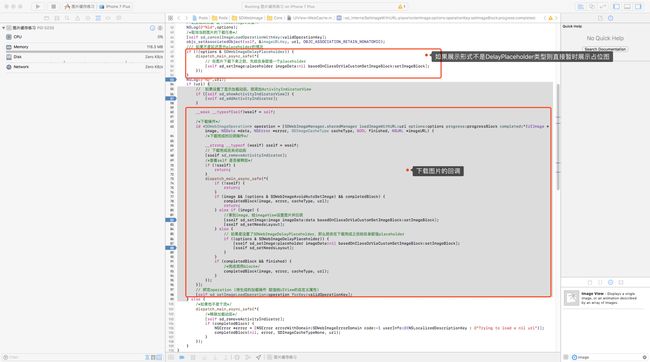Show the File inspector tab
The width and height of the screenshot is (650, 362).
tap(600, 18)
